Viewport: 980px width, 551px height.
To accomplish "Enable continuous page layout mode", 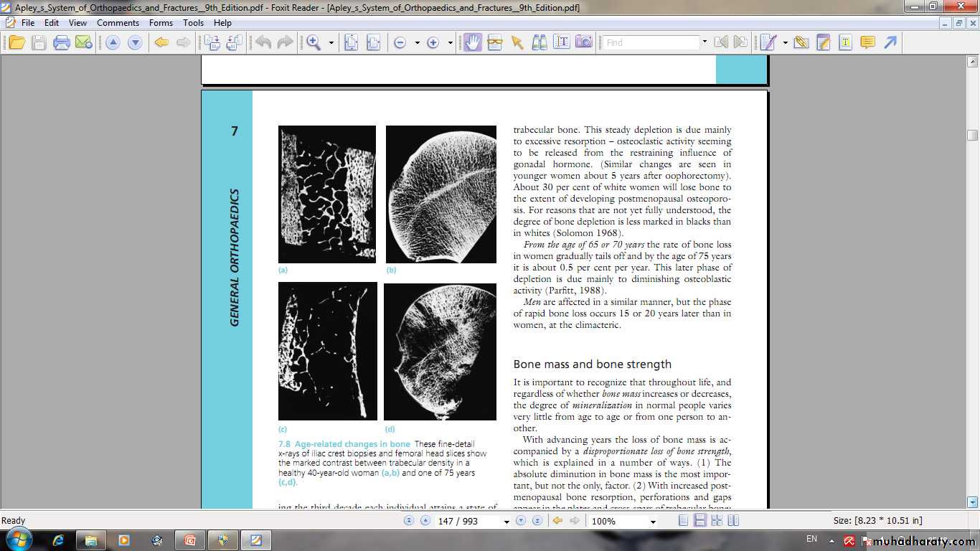I will (700, 521).
